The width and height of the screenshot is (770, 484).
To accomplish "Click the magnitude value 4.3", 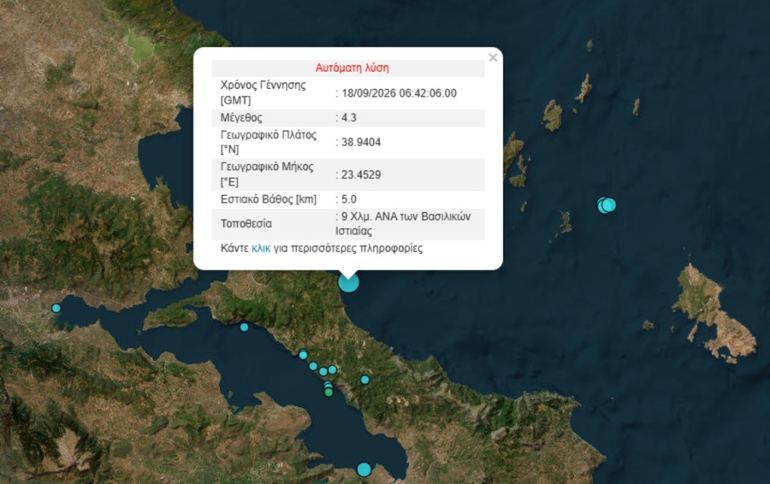I will 349,118.
